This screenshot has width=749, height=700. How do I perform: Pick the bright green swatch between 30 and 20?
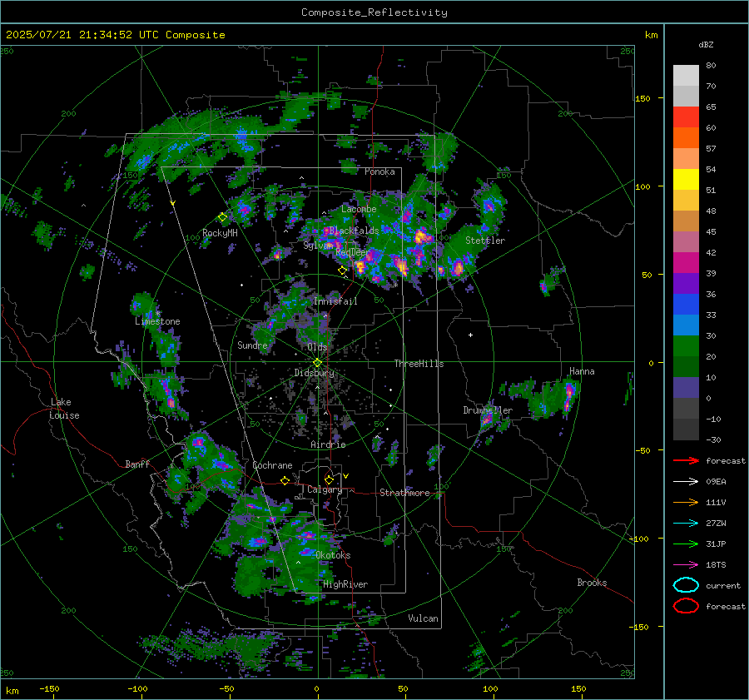click(x=686, y=346)
